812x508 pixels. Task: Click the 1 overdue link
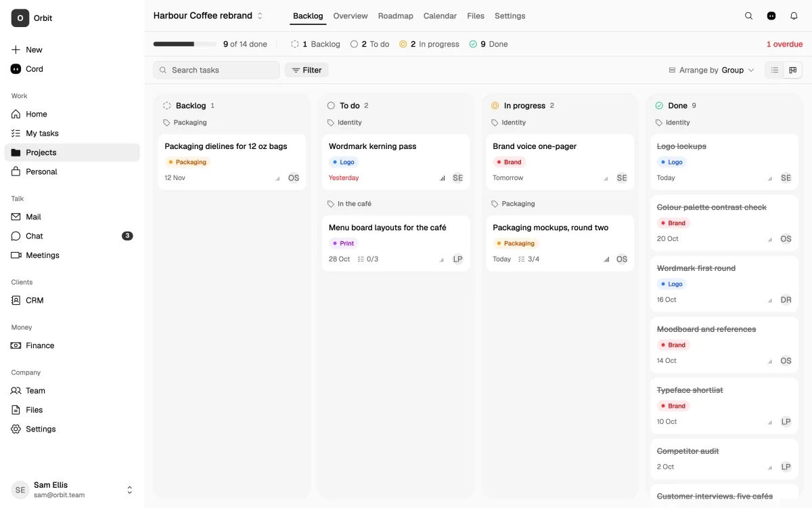click(784, 44)
